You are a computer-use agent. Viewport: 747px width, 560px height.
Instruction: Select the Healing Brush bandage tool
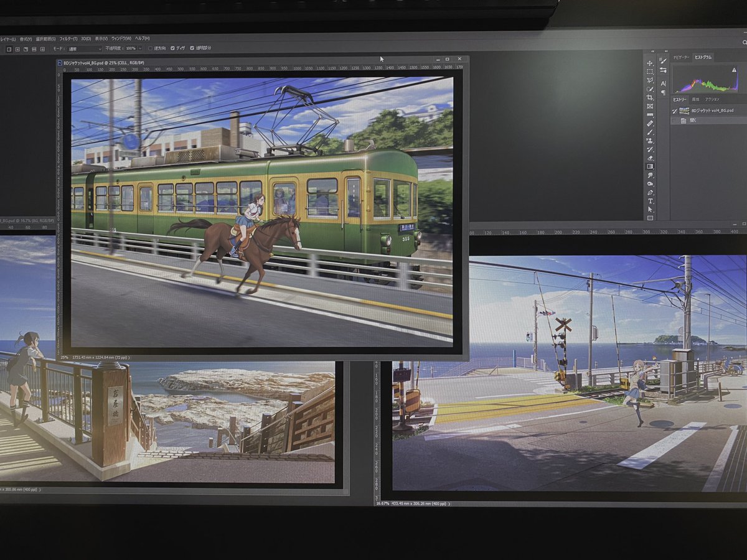pyautogui.click(x=650, y=123)
